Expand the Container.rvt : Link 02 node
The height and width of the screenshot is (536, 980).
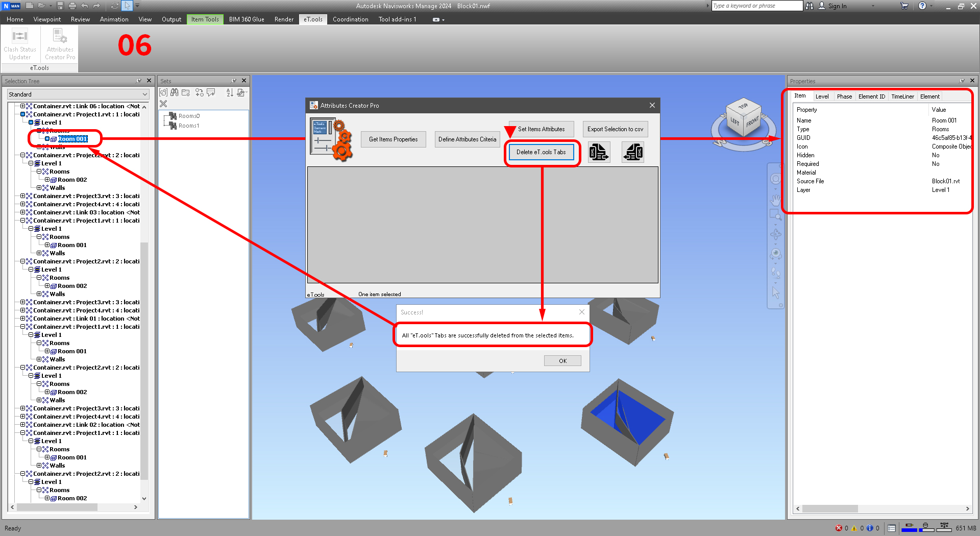(22, 425)
